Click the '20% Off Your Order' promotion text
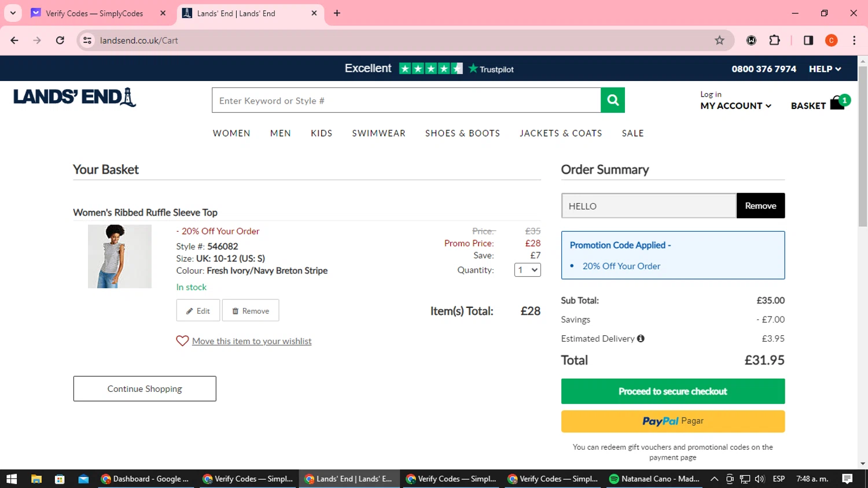Screen dimensions: 868x488 (x=621, y=266)
